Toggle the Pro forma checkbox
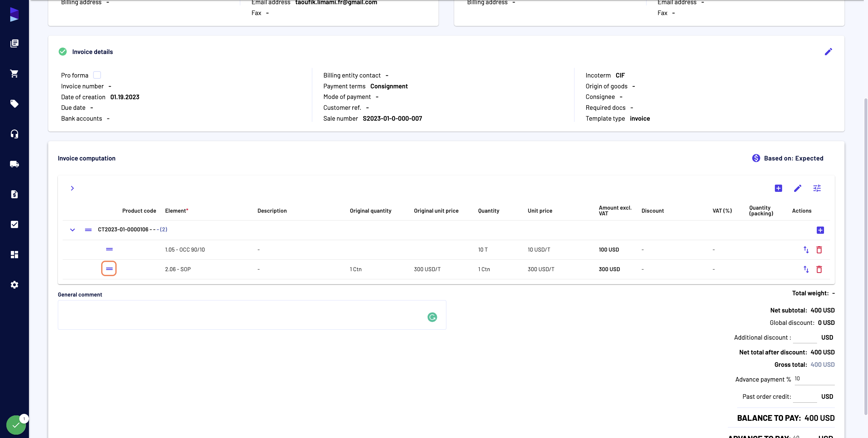 click(x=97, y=75)
